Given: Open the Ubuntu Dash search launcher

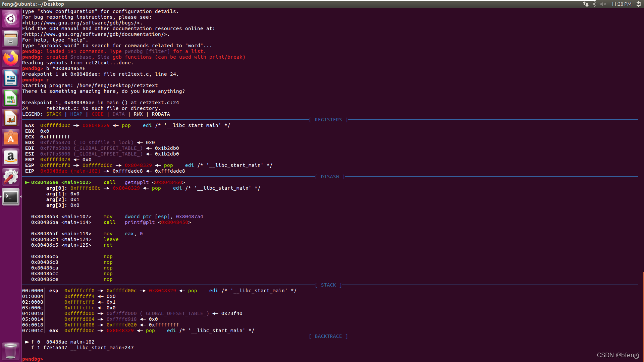Looking at the screenshot, I should (x=11, y=19).
